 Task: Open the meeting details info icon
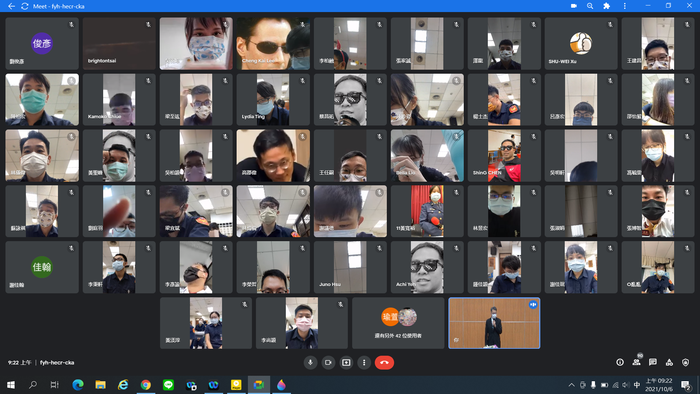click(x=620, y=362)
